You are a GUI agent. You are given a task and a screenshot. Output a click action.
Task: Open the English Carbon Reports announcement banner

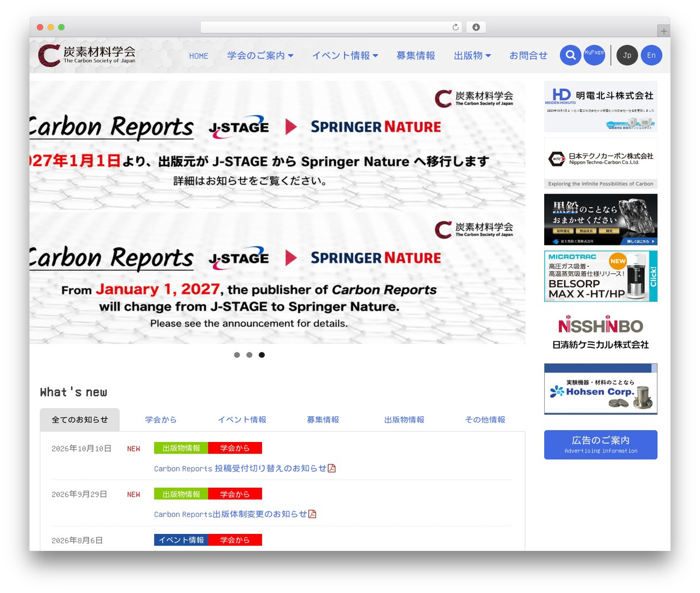coord(277,278)
